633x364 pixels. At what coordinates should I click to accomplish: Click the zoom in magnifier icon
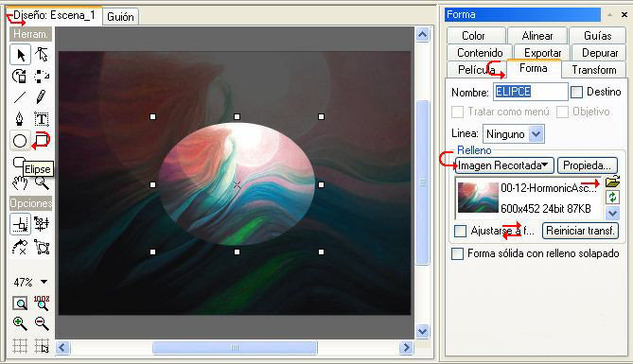[20, 323]
